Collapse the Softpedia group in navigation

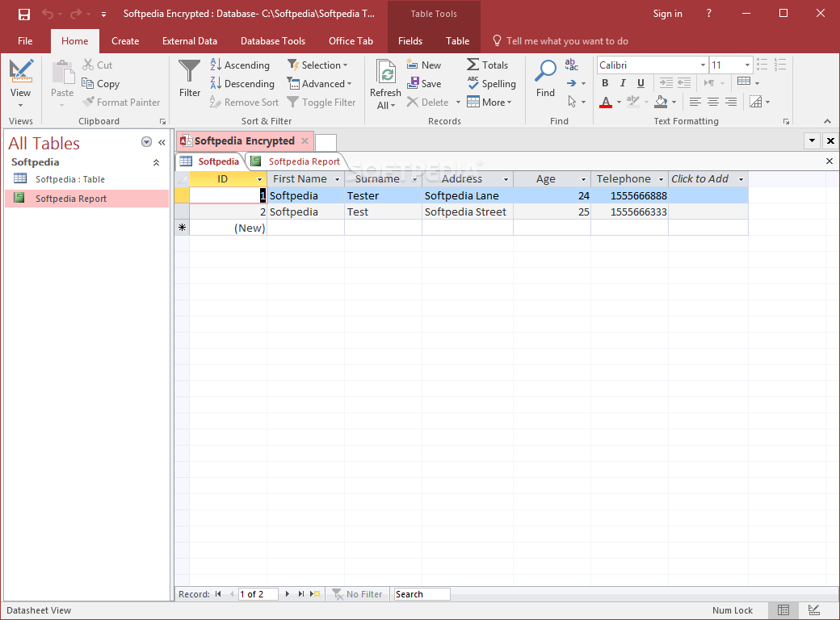pos(156,162)
